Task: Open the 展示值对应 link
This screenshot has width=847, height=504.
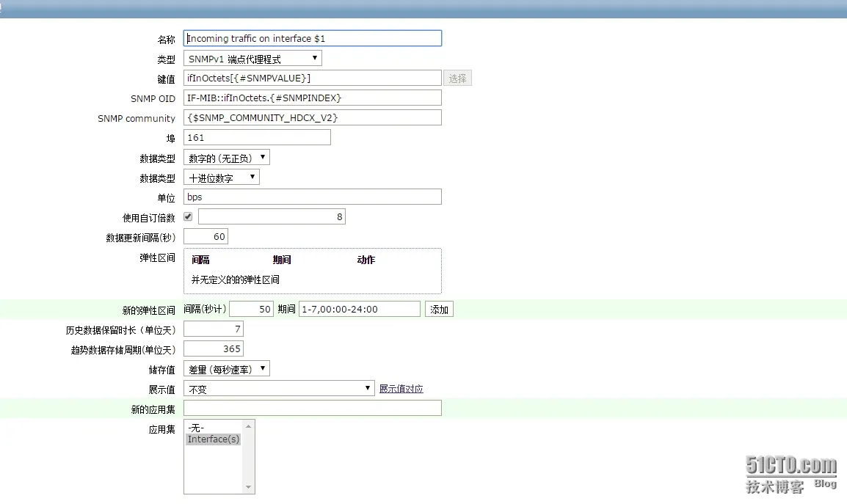Action: (401, 389)
